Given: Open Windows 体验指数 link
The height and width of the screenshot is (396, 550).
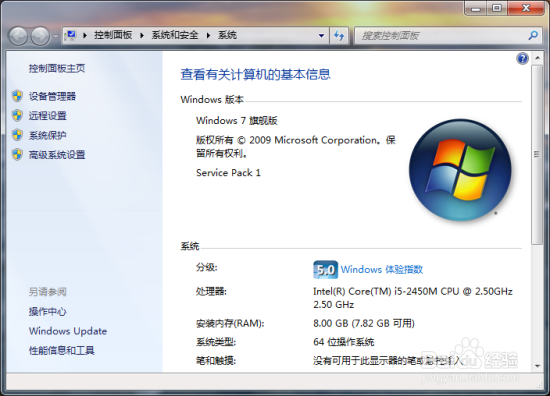Looking at the screenshot, I should (x=382, y=269).
